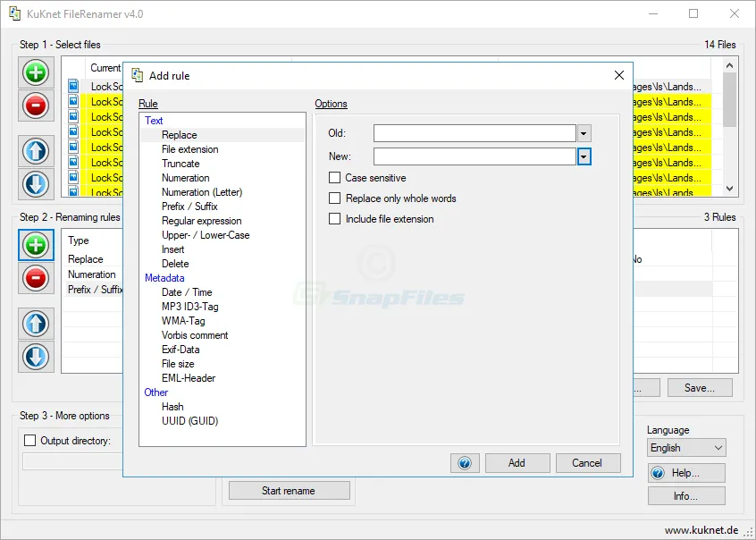
Task: Move rule down with Step 2 down arrow
Action: tap(36, 357)
